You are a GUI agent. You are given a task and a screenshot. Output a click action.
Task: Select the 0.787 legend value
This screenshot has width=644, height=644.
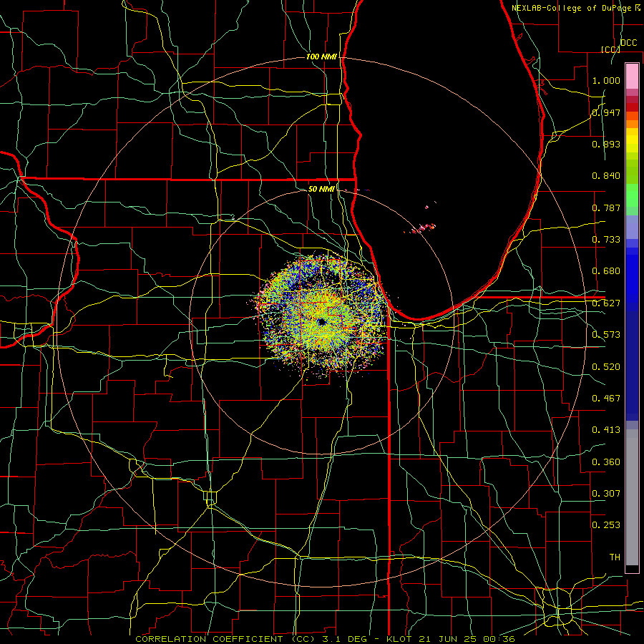point(606,208)
